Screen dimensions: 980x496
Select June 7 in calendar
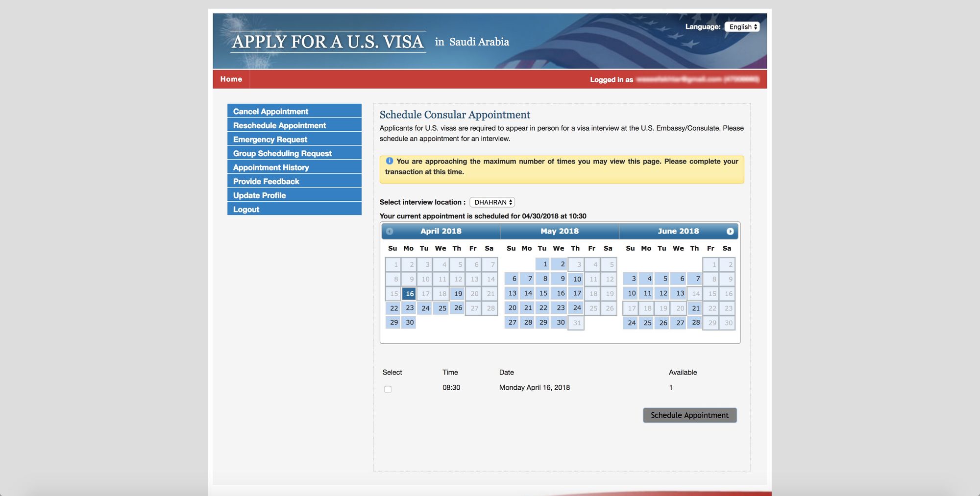(x=695, y=279)
